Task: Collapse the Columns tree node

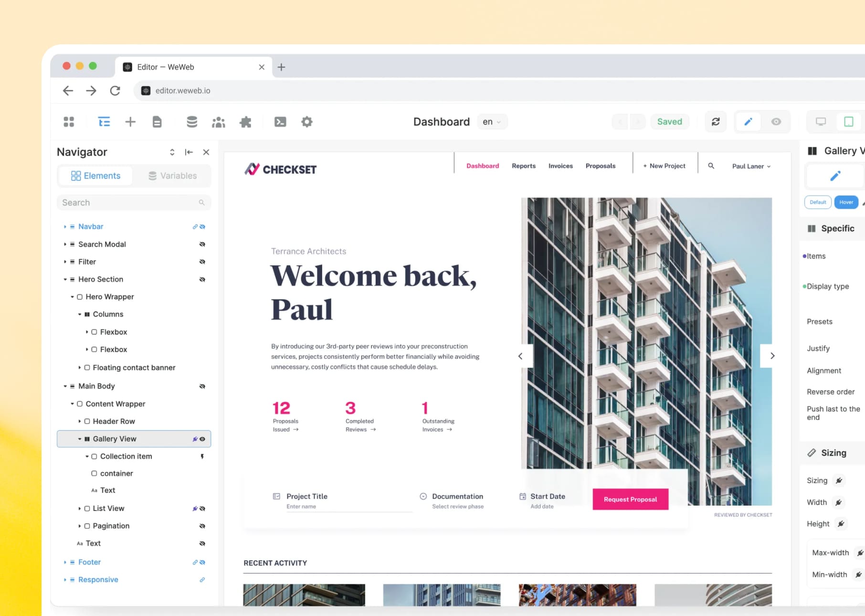Action: (x=80, y=314)
